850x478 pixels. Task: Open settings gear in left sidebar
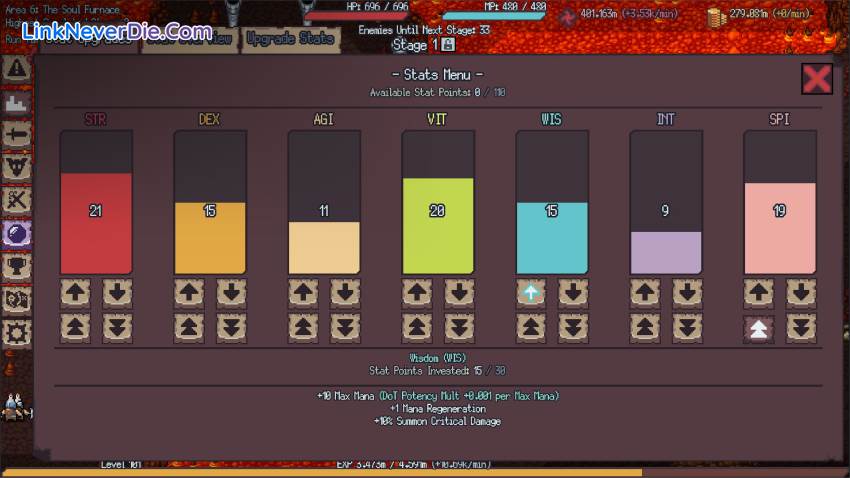16,332
